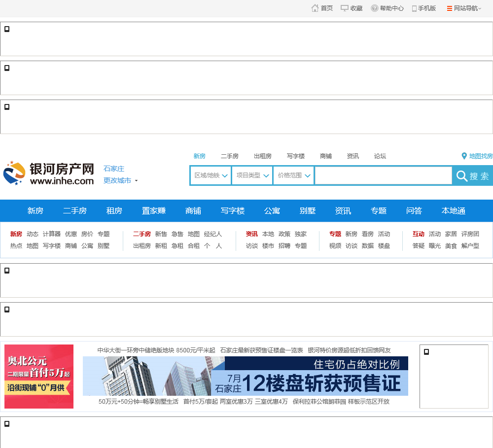
Task: Open 本地通 in the blue navigation bar
Action: tap(454, 210)
